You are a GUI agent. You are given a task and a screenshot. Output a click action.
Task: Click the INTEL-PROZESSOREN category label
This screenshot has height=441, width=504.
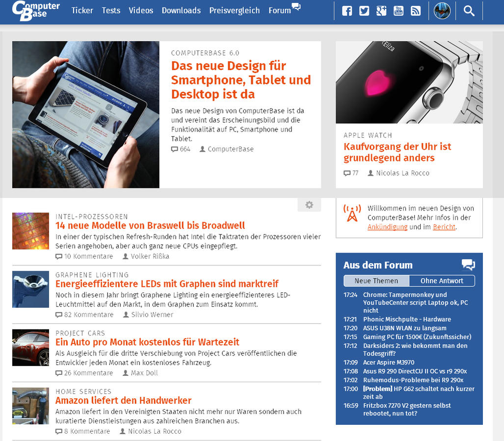[92, 216]
